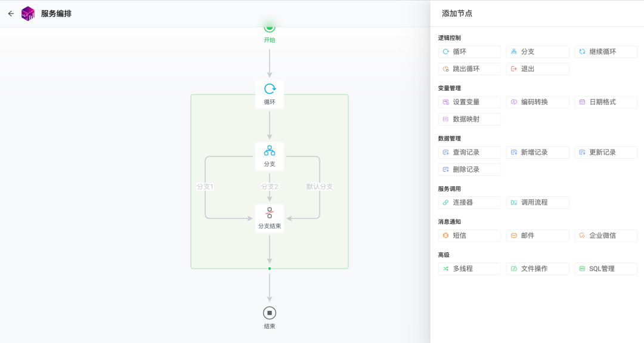Click the 结束 end node
This screenshot has width=644, height=343.
click(x=270, y=317)
